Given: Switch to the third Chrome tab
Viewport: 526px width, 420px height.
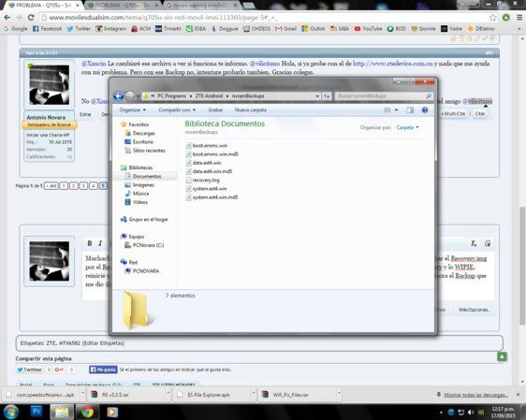Looking at the screenshot, I should [x=201, y=6].
